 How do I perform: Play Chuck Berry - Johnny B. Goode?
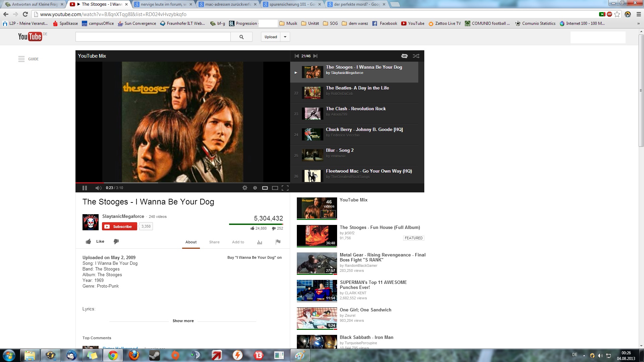tap(354, 134)
